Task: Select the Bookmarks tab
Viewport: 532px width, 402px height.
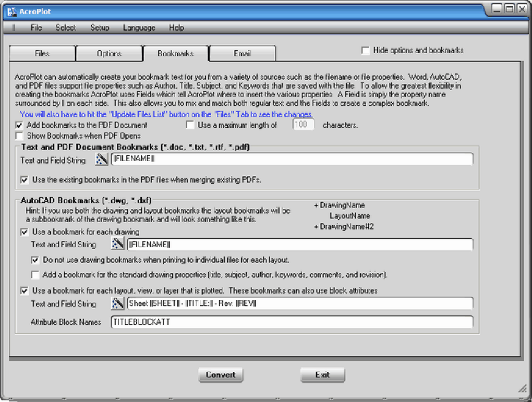Action: tap(175, 54)
